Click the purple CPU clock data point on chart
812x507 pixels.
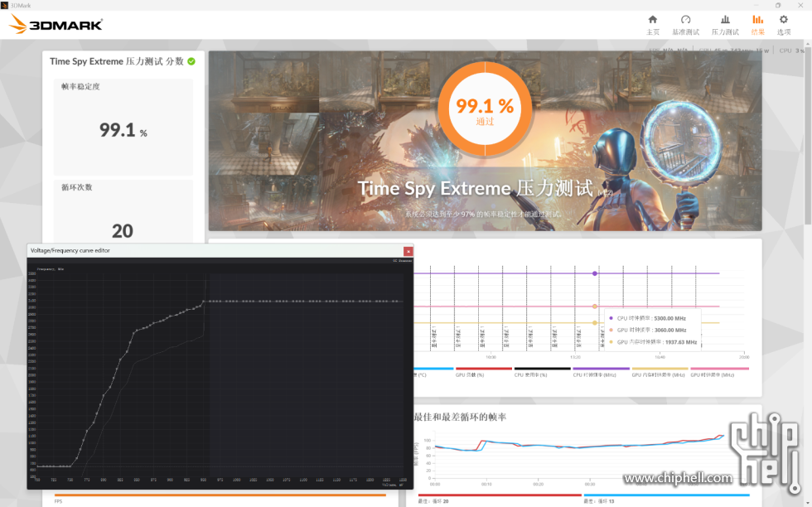pos(595,273)
